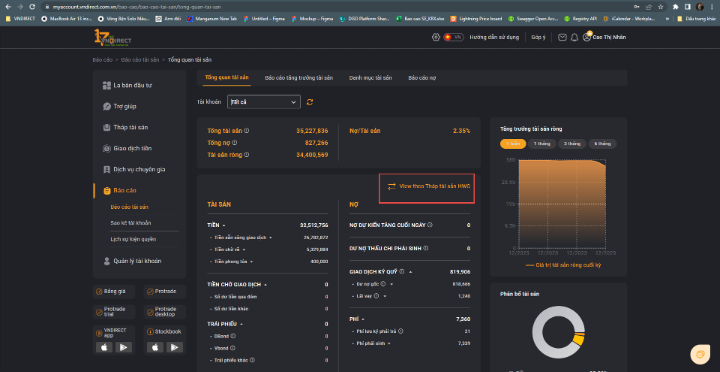Collapse the PHÍ section arrow

tap(363, 319)
